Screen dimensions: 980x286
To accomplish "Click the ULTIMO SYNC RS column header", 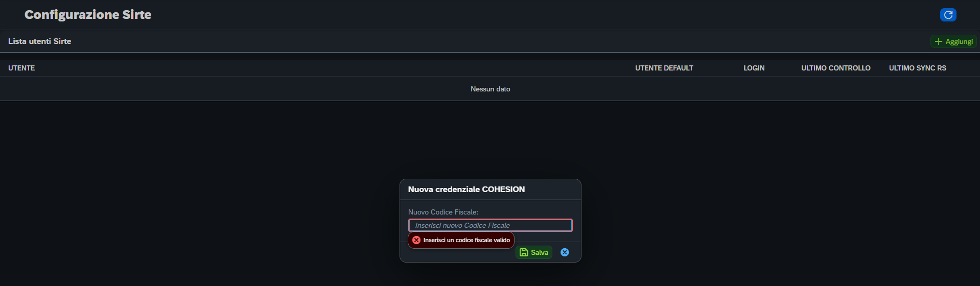I will click(917, 68).
